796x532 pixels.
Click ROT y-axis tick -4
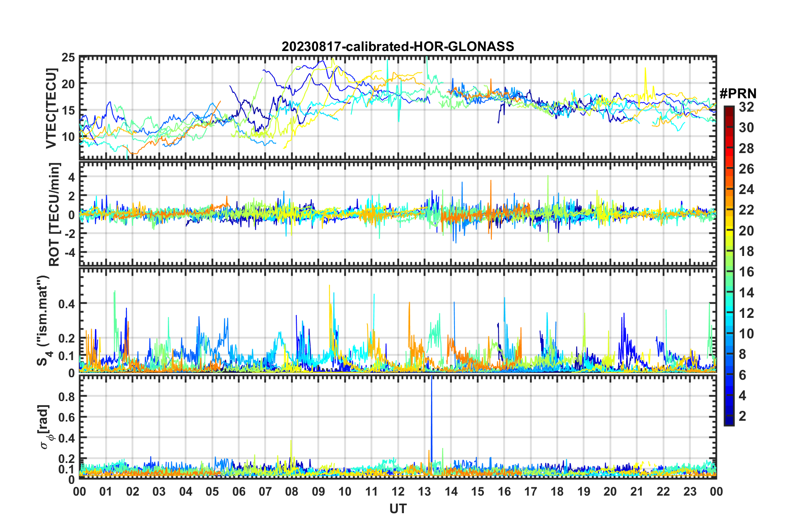pos(69,253)
